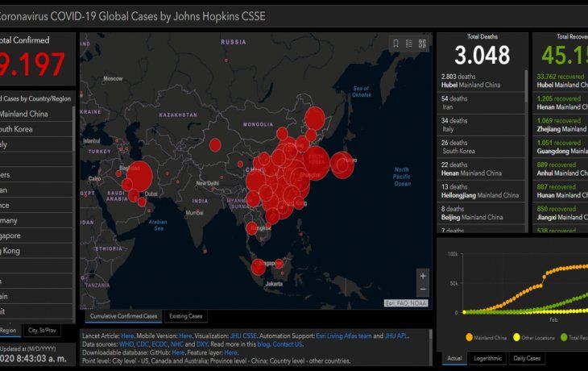Viewport: 588px width, 371px height.
Task: Select Mainland China in country list
Action: [36, 114]
